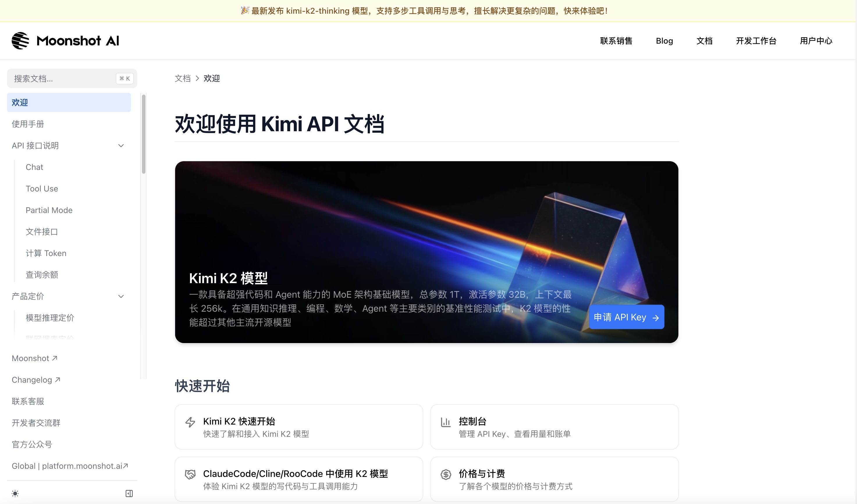
Task: Click the 价格与计费 dollar icon
Action: point(446,474)
